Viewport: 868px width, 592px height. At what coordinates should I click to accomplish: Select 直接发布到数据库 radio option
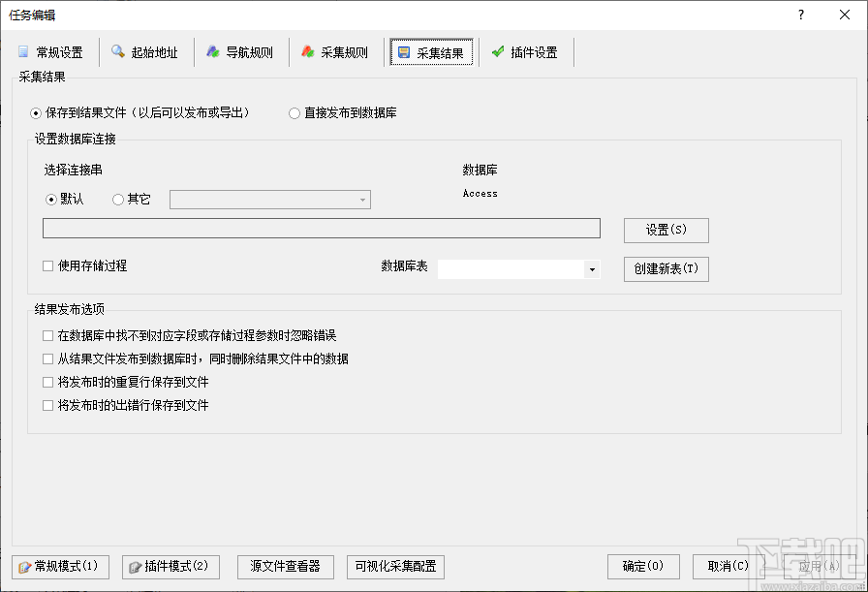coord(294,112)
